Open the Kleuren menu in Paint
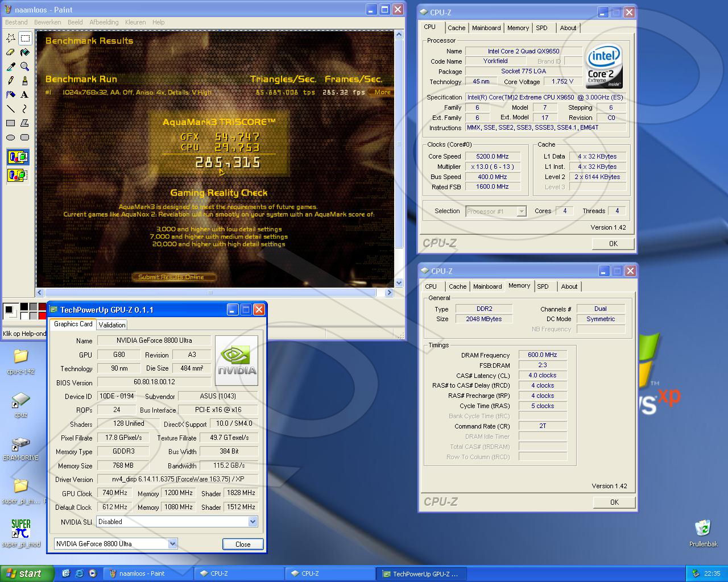This screenshot has width=728, height=582. click(x=135, y=22)
